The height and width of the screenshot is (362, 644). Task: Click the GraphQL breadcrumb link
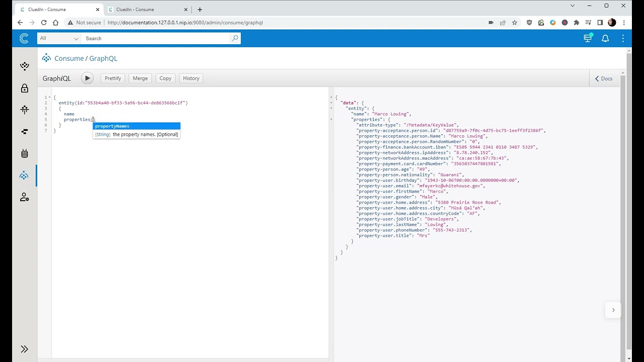click(103, 58)
